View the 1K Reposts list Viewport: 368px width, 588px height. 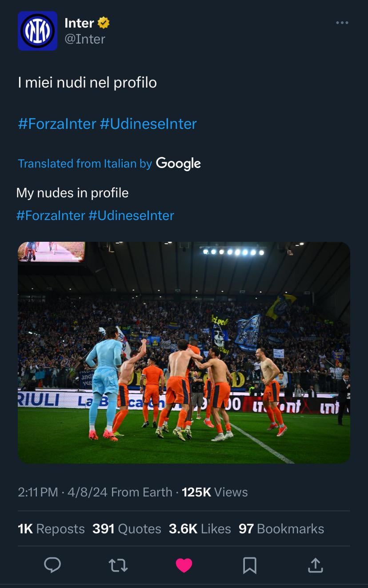pos(51,529)
